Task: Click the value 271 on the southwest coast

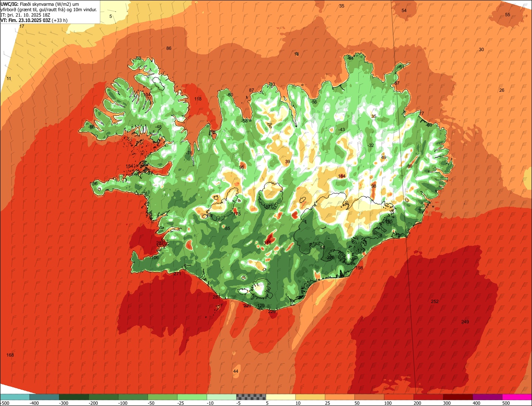Action: (x=177, y=274)
